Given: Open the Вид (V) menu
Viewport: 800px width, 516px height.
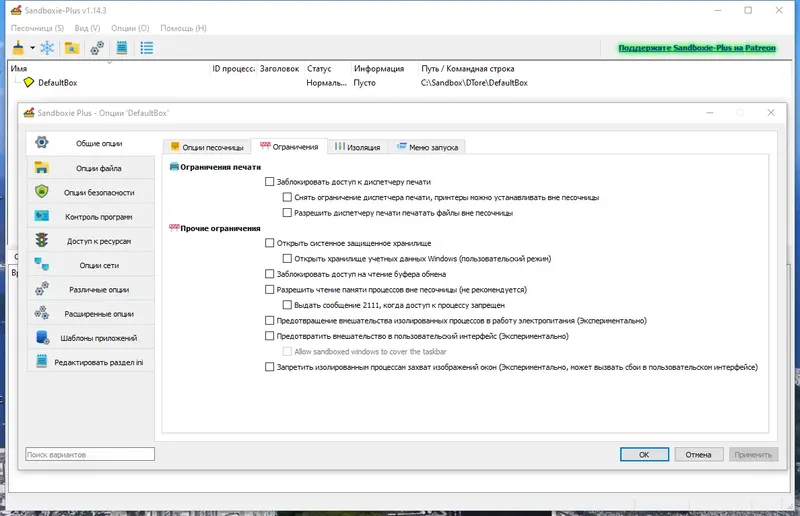Looking at the screenshot, I should tap(87, 28).
